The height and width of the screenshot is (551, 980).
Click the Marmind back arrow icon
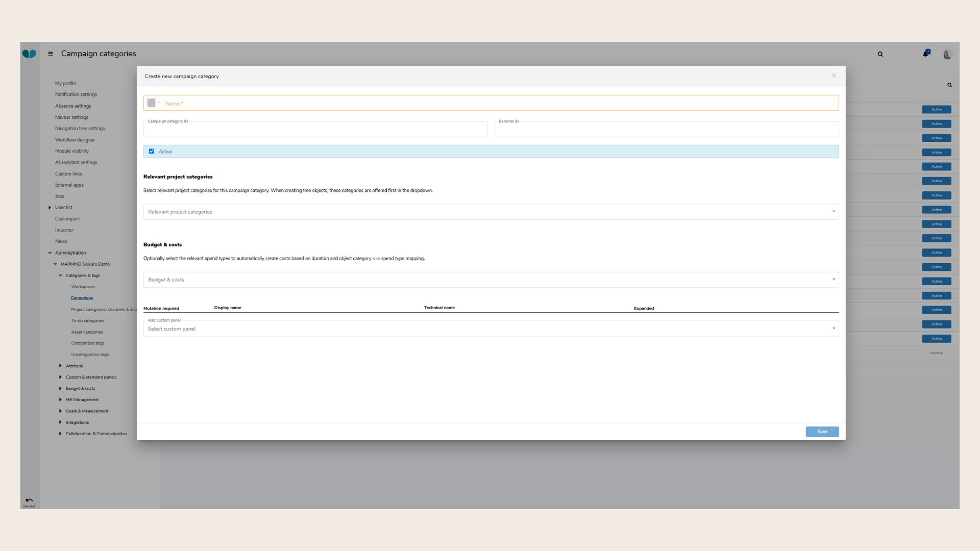tap(29, 500)
